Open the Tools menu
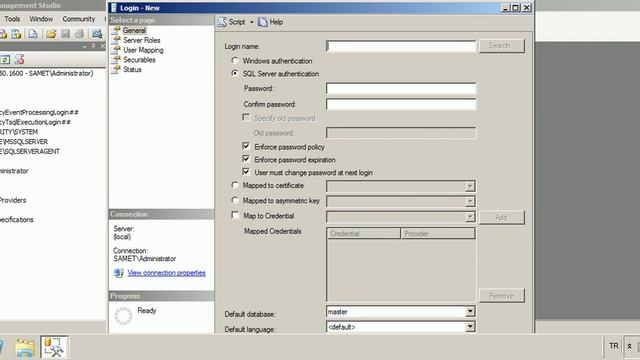The width and height of the screenshot is (640, 360). pos(12,19)
